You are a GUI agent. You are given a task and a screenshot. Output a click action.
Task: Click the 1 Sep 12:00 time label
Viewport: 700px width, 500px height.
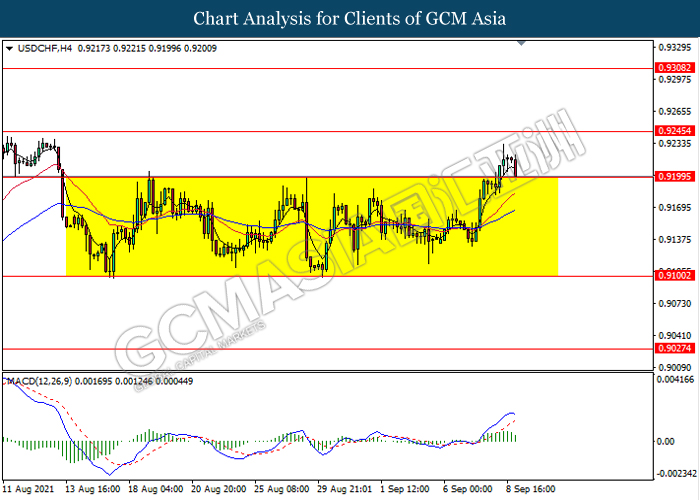click(405, 489)
